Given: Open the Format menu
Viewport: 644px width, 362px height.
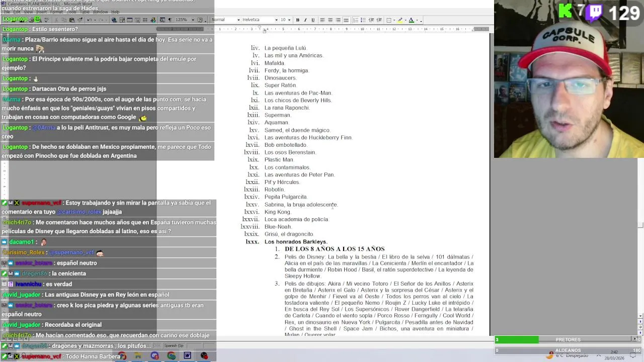Looking at the screenshot, I should pos(56,12).
